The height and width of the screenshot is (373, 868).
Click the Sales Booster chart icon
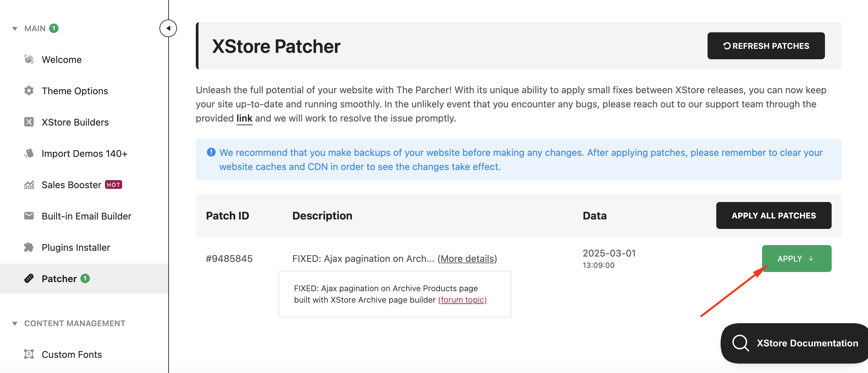pyautogui.click(x=29, y=185)
